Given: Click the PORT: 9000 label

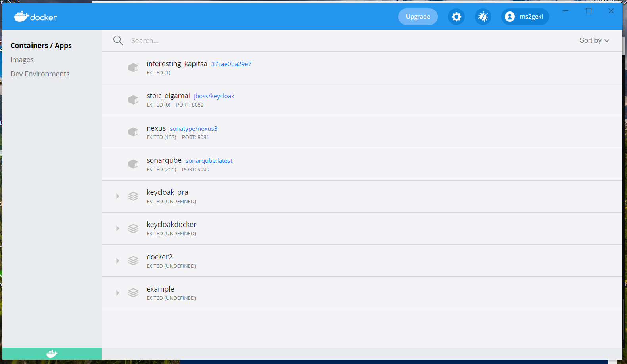Looking at the screenshot, I should point(196,170).
